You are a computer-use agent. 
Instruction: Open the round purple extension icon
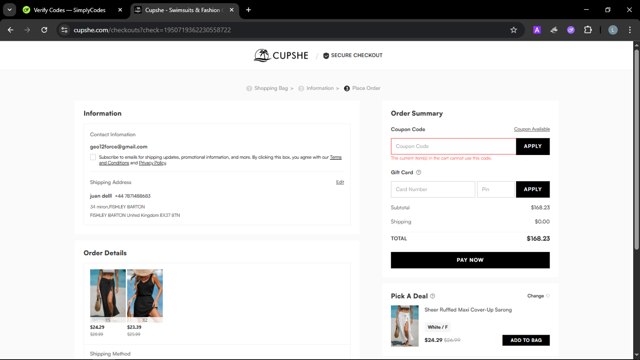coord(571,30)
